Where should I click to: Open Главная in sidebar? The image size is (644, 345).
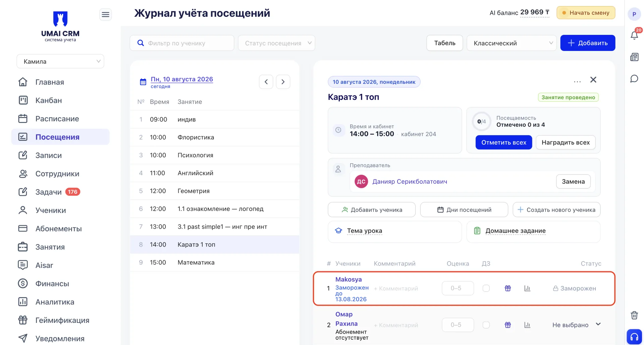60,82
